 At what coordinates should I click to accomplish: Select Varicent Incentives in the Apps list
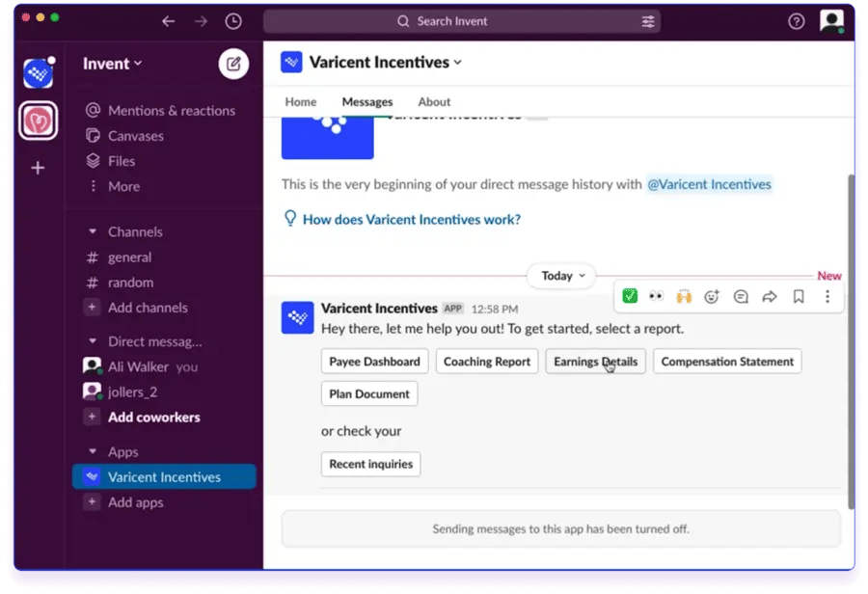point(164,476)
